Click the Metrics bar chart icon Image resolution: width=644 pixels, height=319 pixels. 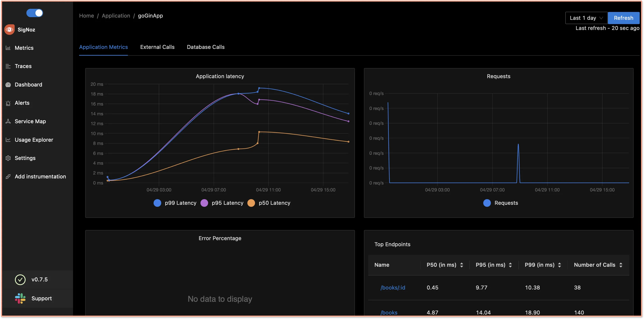8,48
